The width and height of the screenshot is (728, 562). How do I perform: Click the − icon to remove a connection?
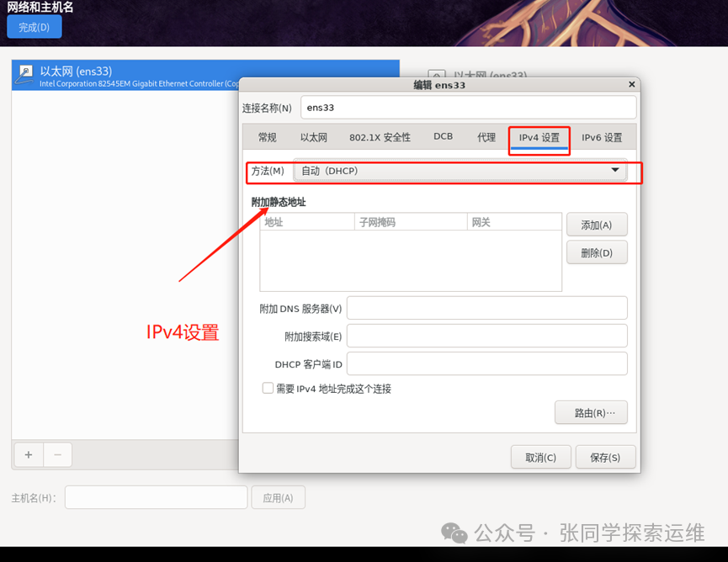coord(57,454)
